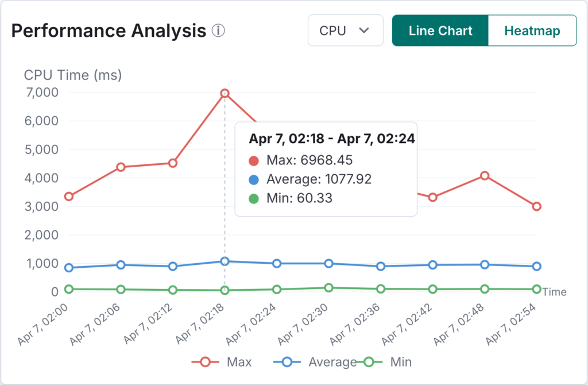The width and height of the screenshot is (588, 385).
Task: Click the Average data point at 02:12
Action: coord(172,267)
